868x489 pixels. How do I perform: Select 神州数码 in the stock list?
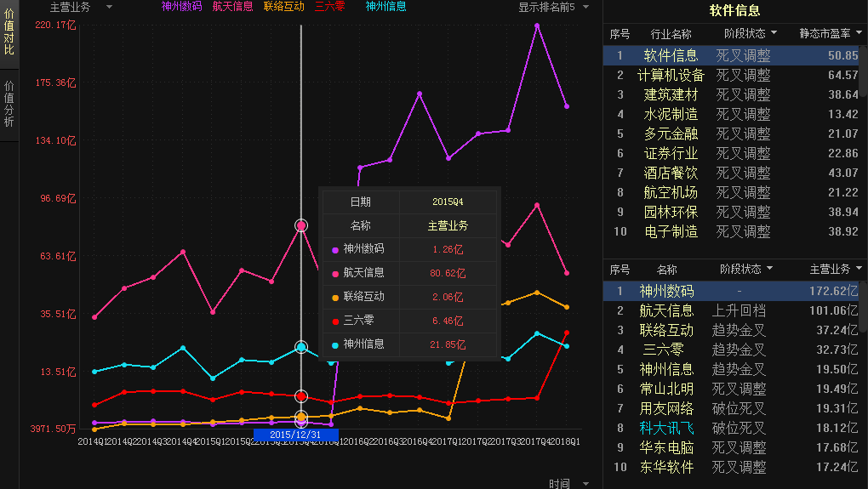(x=733, y=291)
